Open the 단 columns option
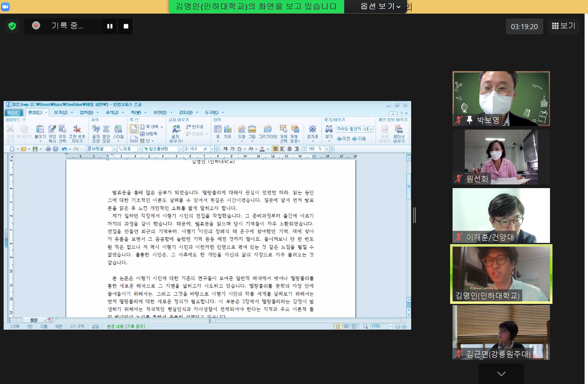Image resolution: width=588 pixels, height=384 pixels. 147,141
